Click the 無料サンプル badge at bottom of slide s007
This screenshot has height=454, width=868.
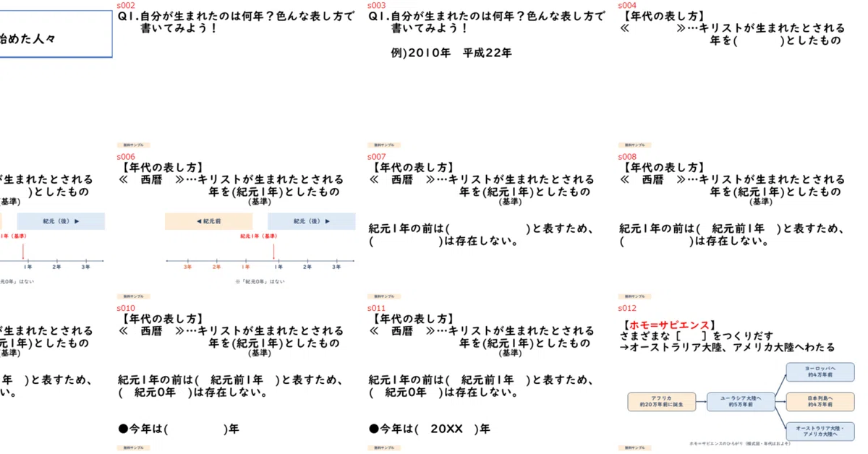pos(383,296)
